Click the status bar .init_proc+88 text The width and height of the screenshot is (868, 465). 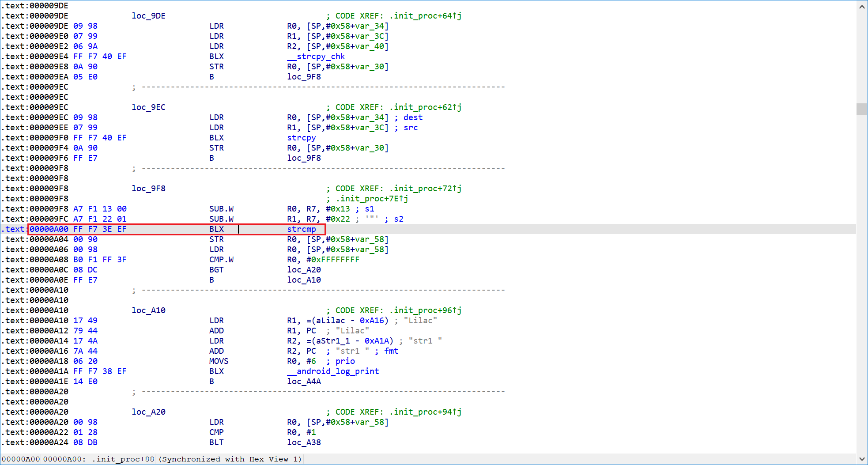pos(123,459)
